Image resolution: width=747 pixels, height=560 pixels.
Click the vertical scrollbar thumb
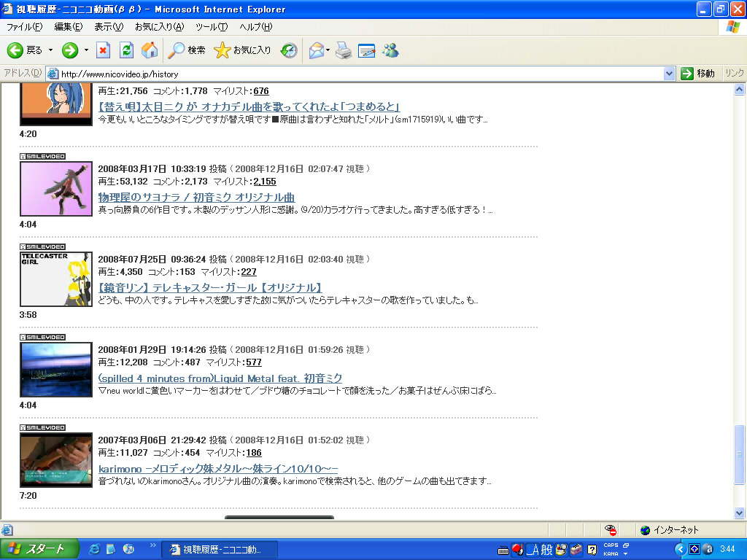pos(740,454)
